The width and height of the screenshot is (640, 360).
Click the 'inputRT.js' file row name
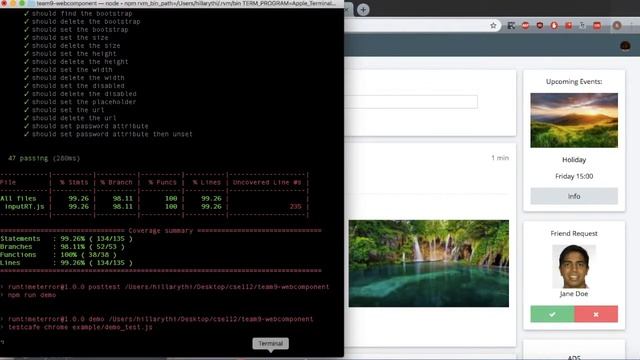coord(24,207)
